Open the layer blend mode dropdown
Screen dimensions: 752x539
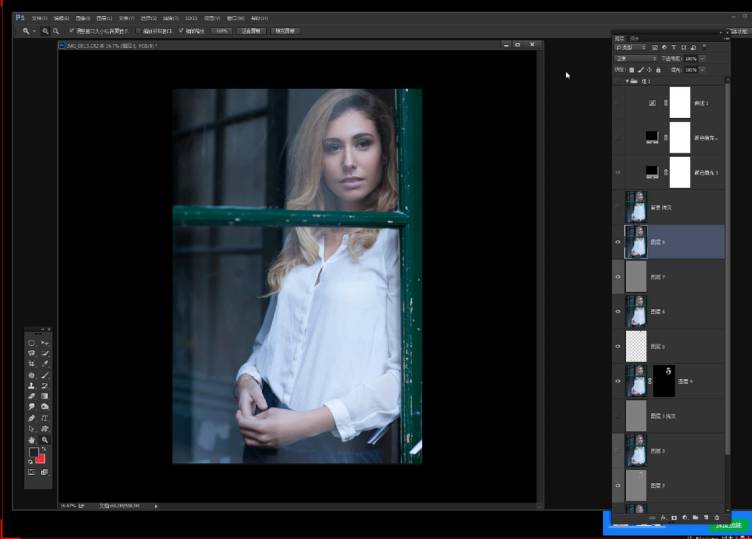(636, 58)
